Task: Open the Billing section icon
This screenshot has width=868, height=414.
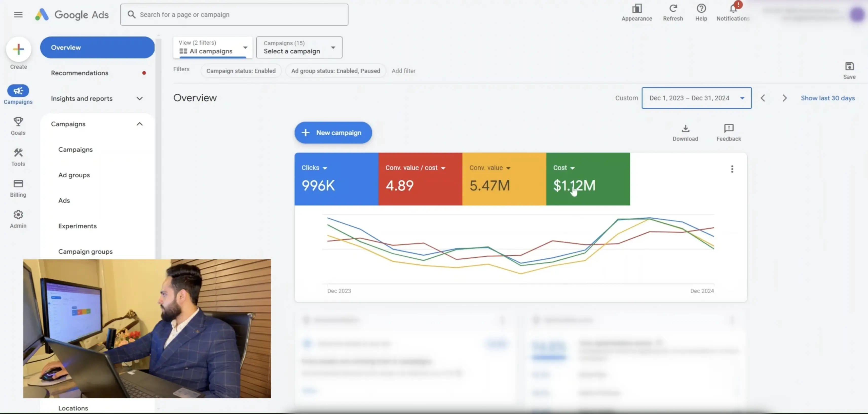Action: click(18, 184)
